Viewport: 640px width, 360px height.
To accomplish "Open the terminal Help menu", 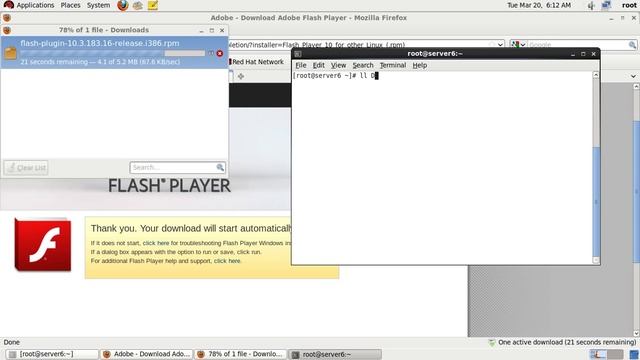I will tap(420, 65).
